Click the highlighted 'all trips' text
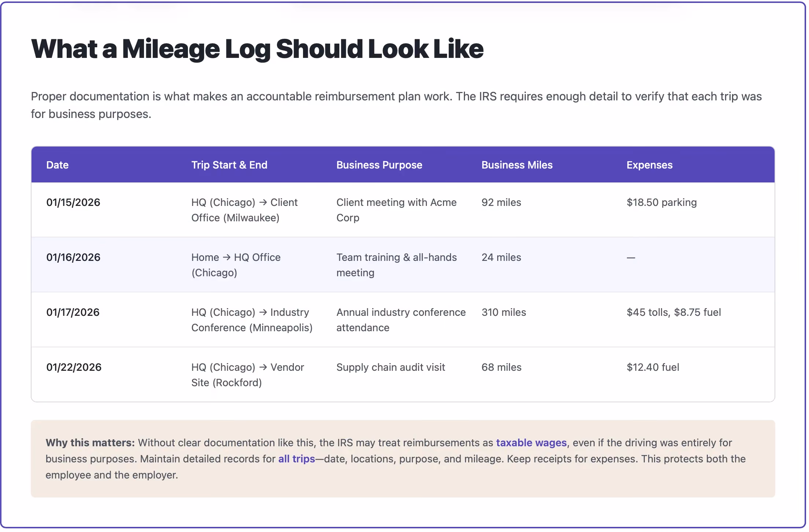Viewport: 809px width, 532px height. (x=296, y=459)
